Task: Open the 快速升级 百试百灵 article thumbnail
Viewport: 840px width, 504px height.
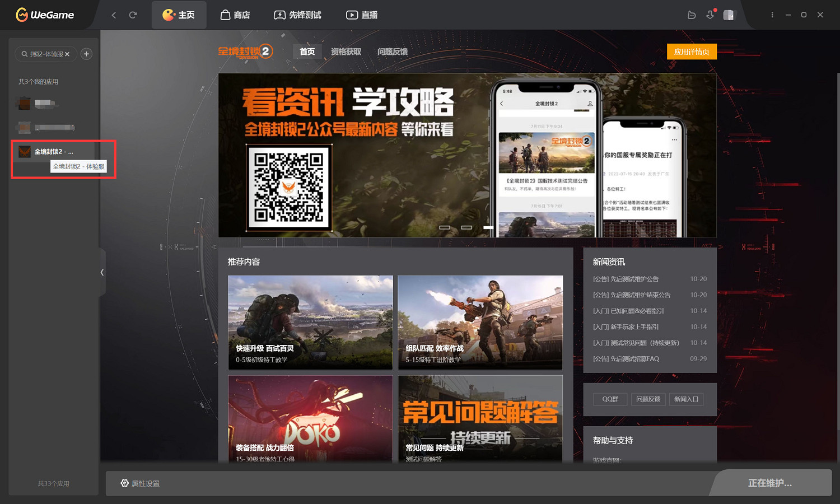Action: pyautogui.click(x=310, y=323)
